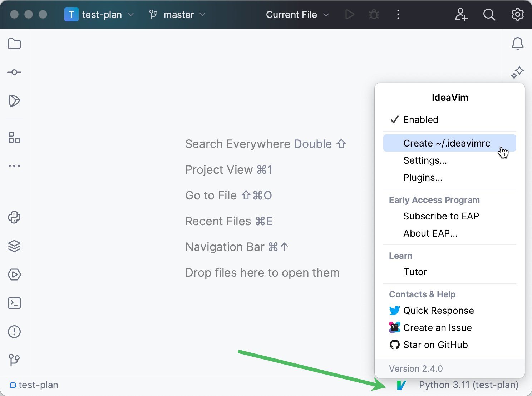Choose Subscribe to EAP
The width and height of the screenshot is (532, 396).
(450, 216)
